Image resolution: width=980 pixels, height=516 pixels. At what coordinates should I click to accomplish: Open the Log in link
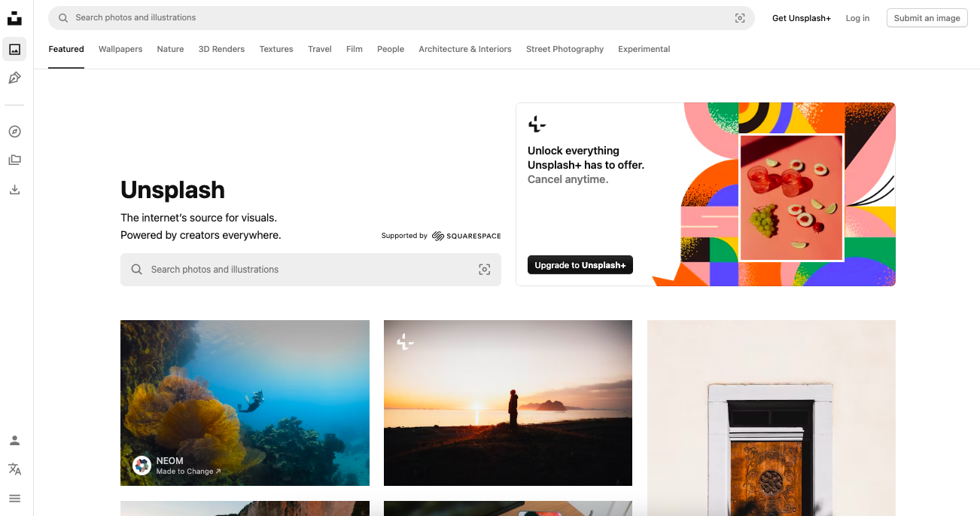pos(857,17)
